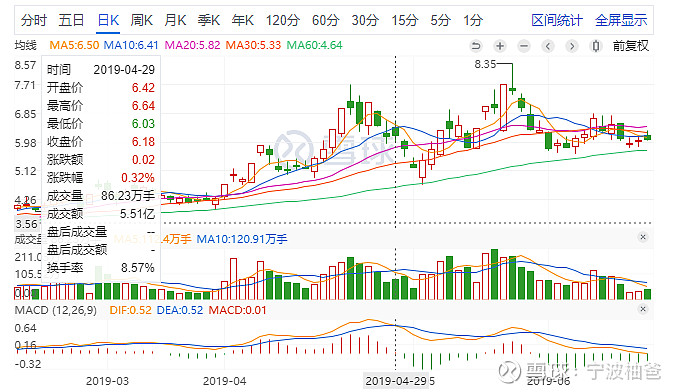
Task: Open the 月K monthly candlestick tab
Action: (x=175, y=20)
